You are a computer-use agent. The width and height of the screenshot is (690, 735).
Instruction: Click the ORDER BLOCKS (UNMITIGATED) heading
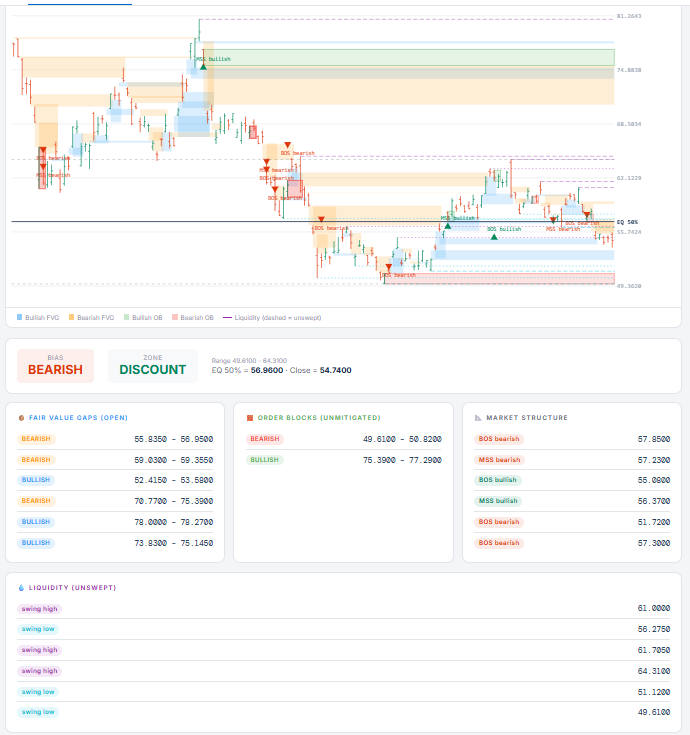(319, 418)
